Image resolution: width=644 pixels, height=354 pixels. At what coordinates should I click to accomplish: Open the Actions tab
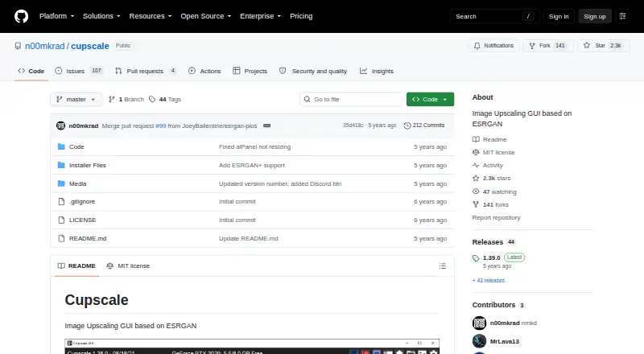(204, 71)
